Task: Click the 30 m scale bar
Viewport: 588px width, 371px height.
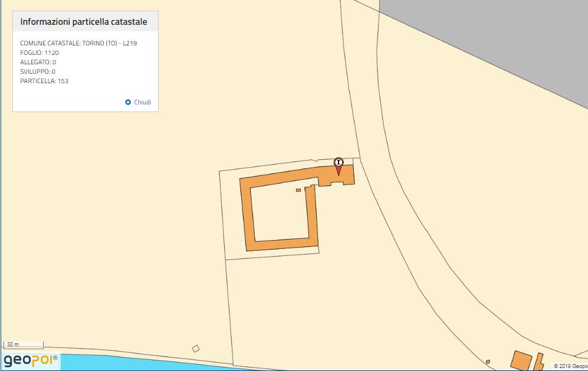Action: click(x=24, y=344)
